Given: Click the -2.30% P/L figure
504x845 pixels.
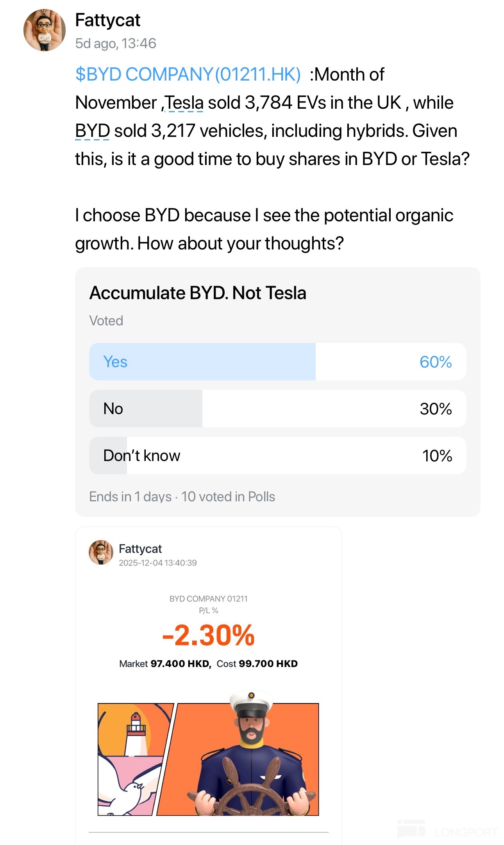Looking at the screenshot, I should point(208,635).
